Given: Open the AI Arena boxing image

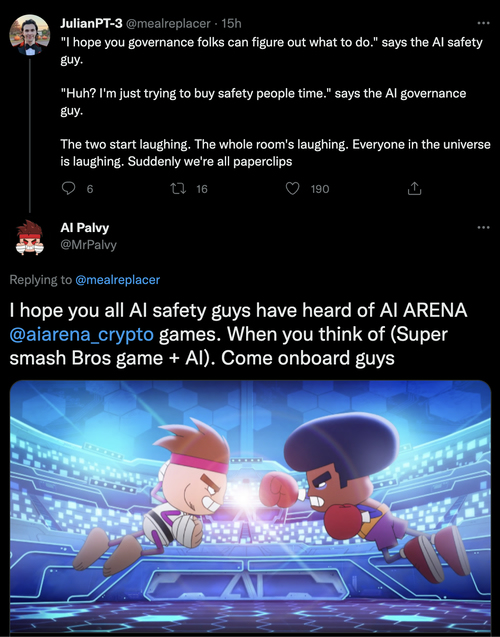Looking at the screenshot, I should click(250, 507).
